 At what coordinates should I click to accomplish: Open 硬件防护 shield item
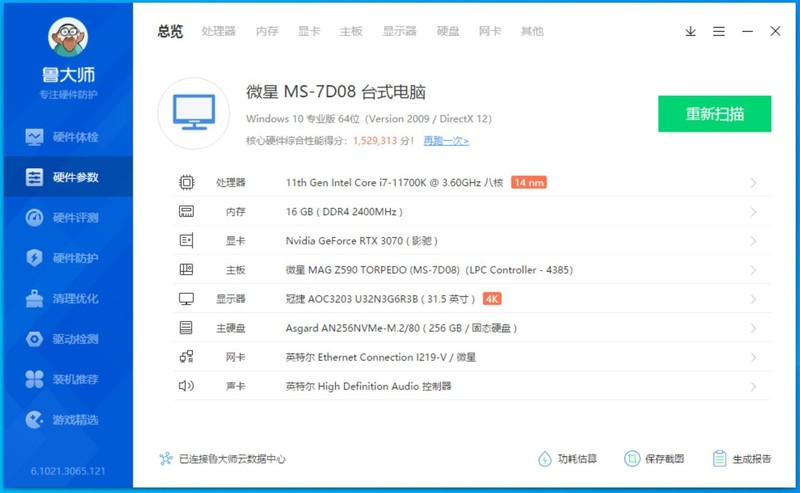click(65, 258)
